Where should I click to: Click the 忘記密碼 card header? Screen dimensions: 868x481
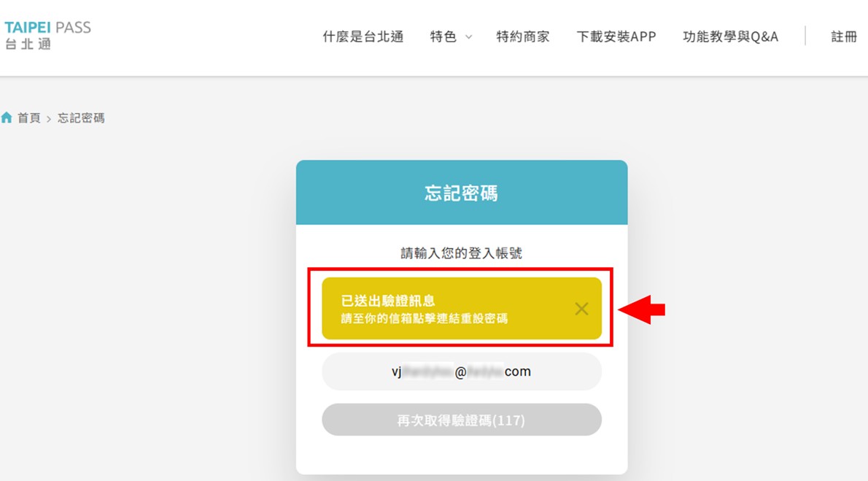pos(462,192)
